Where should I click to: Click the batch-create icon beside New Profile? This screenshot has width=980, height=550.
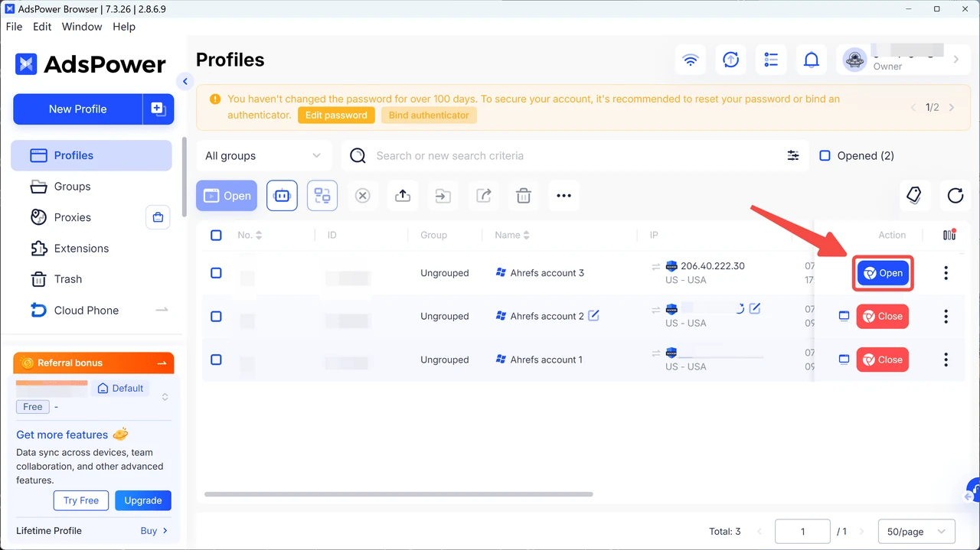pyautogui.click(x=158, y=109)
